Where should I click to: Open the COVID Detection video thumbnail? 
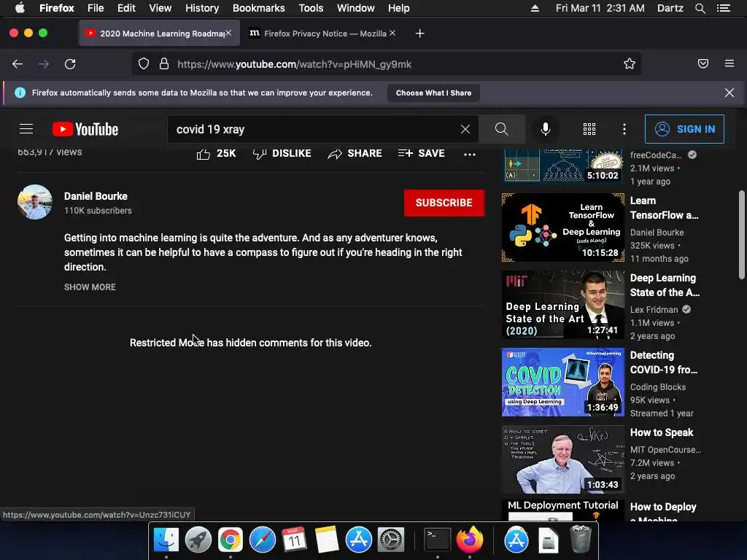pyautogui.click(x=562, y=382)
